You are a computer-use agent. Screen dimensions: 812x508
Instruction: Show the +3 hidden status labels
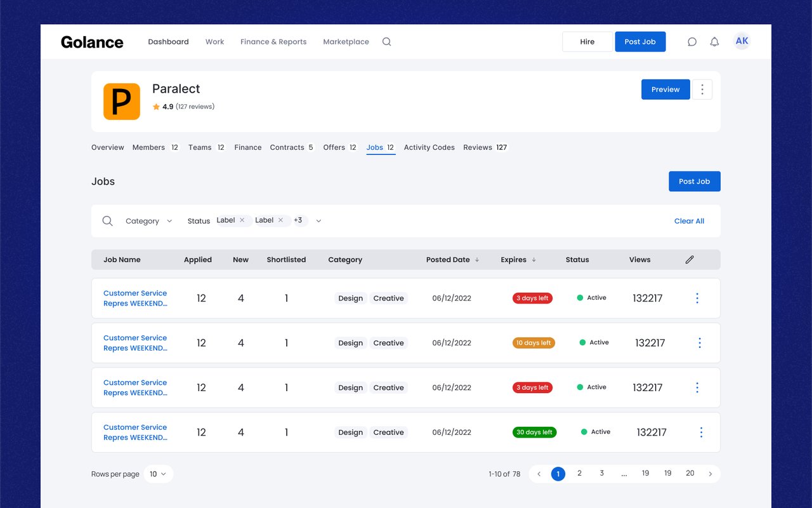coord(299,220)
